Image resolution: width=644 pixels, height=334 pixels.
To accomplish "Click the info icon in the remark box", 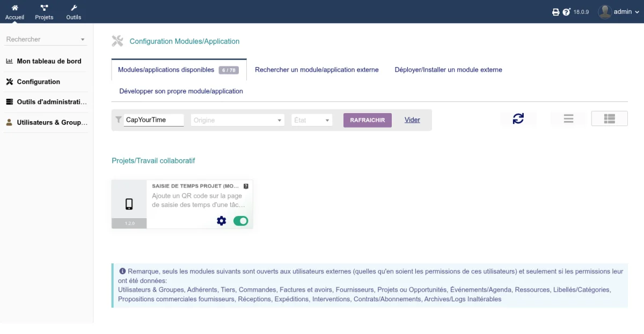I will 122,271.
